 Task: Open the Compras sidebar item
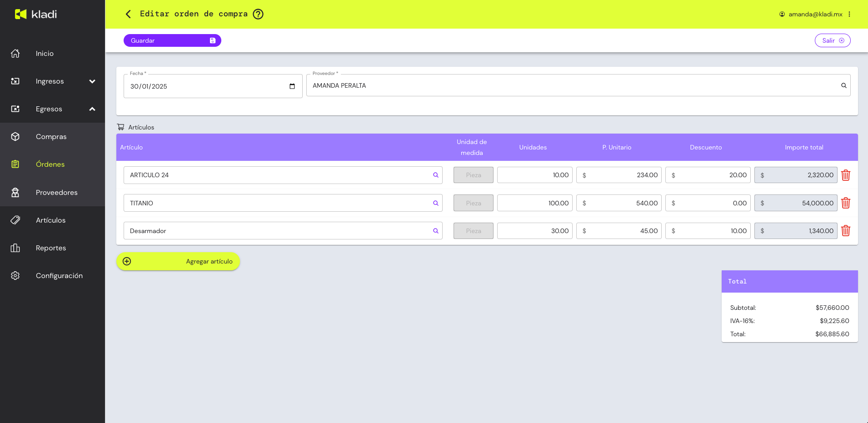tap(51, 137)
